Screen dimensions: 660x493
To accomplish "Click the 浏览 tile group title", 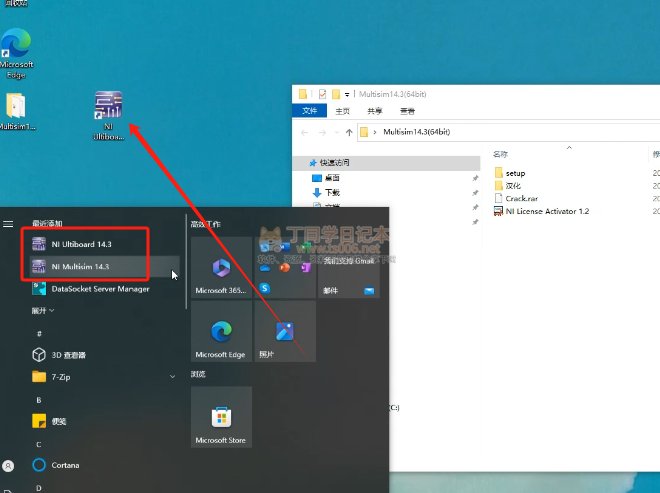I will tap(198, 374).
